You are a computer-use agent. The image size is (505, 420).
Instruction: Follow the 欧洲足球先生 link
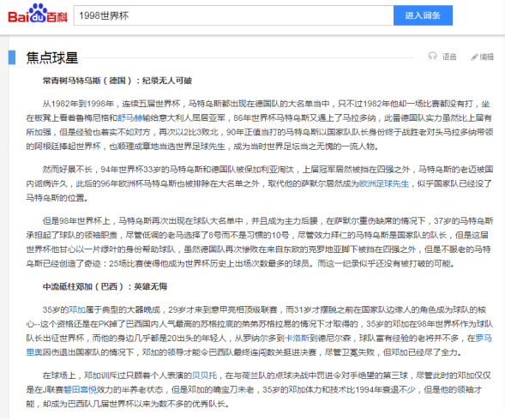pyautogui.click(x=384, y=184)
